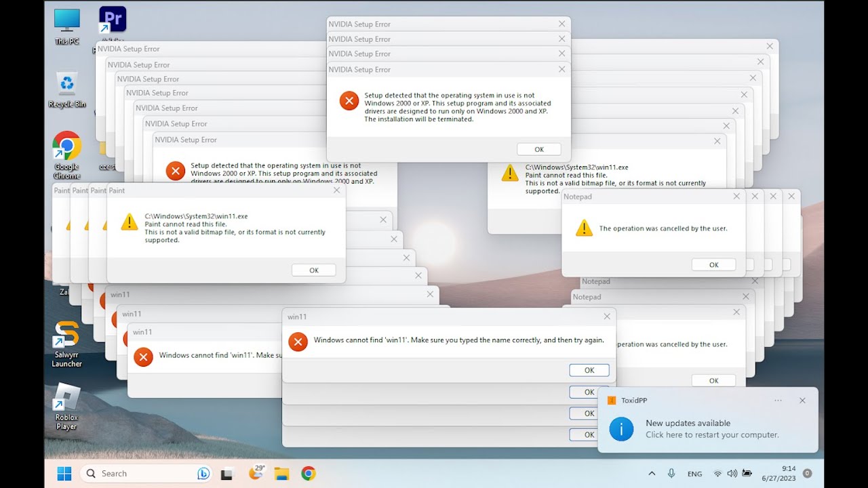Confirm the Notepad 'operation was cancelled' dialog with OK
The image size is (868, 488).
[x=713, y=265]
